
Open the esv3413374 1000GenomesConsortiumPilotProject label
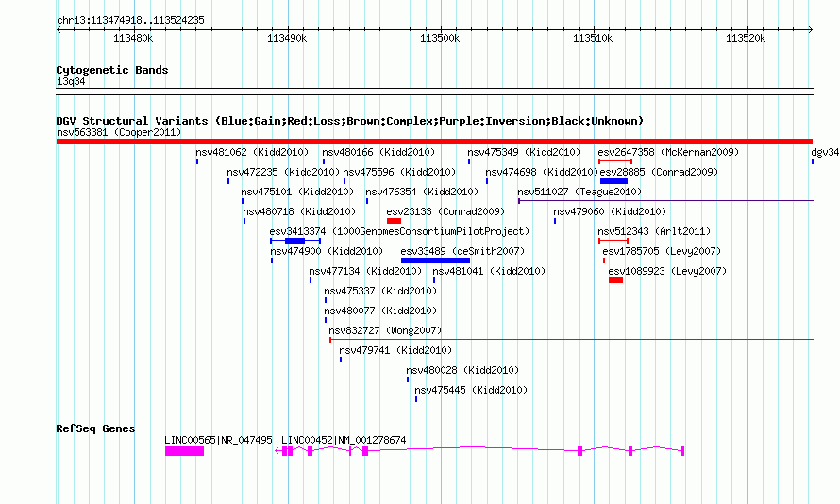(399, 231)
